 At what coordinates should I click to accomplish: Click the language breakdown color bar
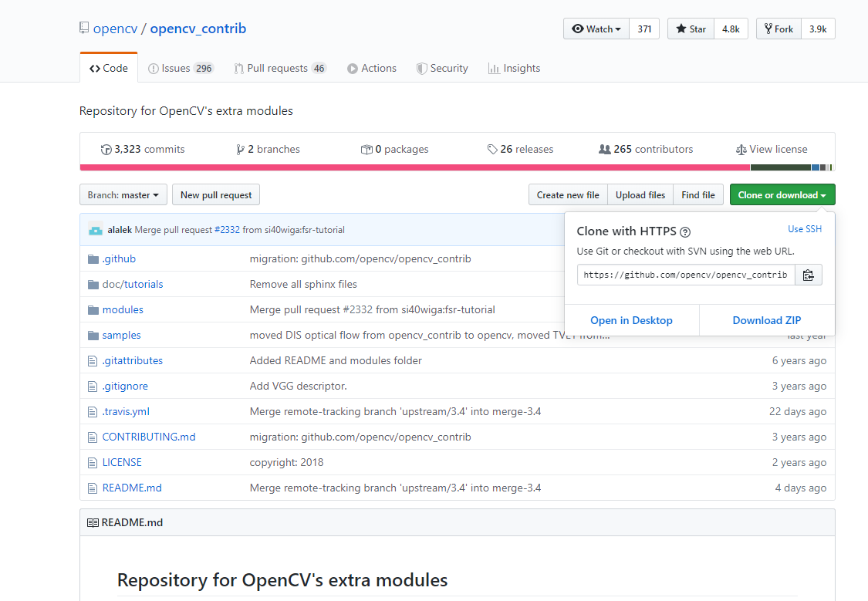click(458, 167)
